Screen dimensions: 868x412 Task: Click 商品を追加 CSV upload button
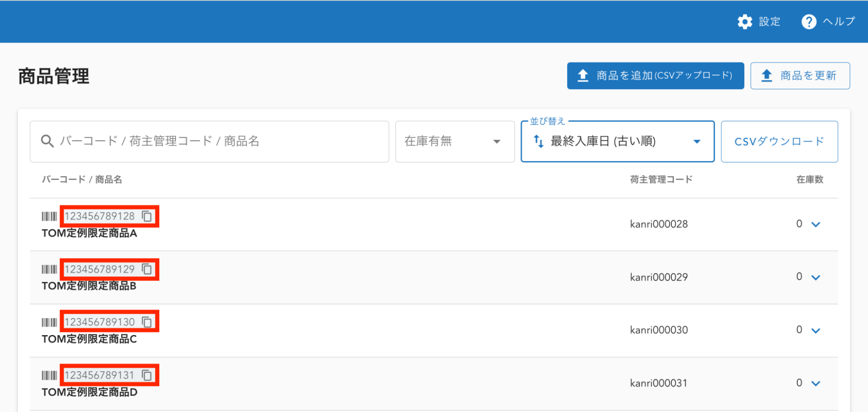pos(655,76)
